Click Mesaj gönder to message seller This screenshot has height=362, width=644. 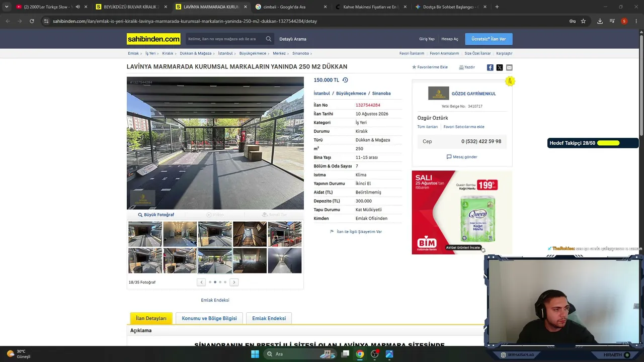462,157
